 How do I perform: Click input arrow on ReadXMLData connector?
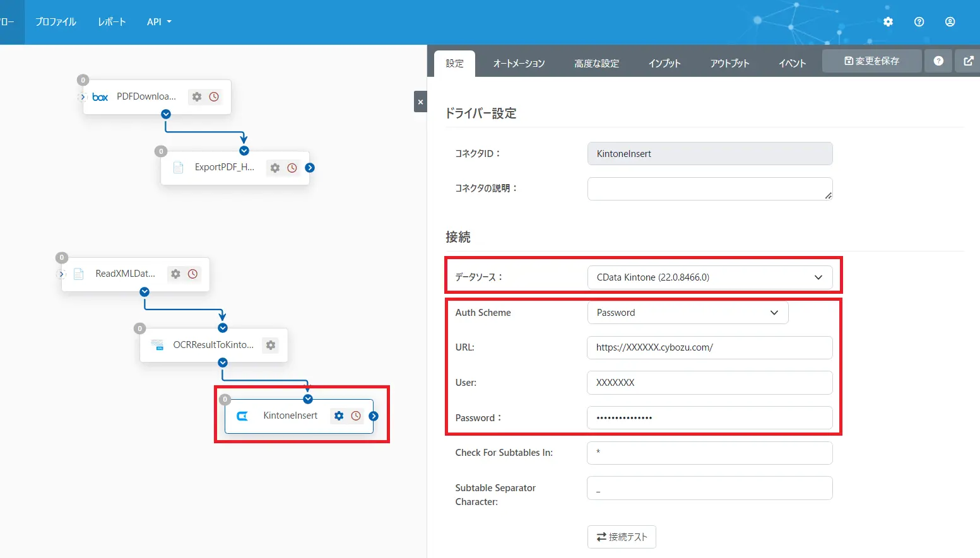click(61, 274)
